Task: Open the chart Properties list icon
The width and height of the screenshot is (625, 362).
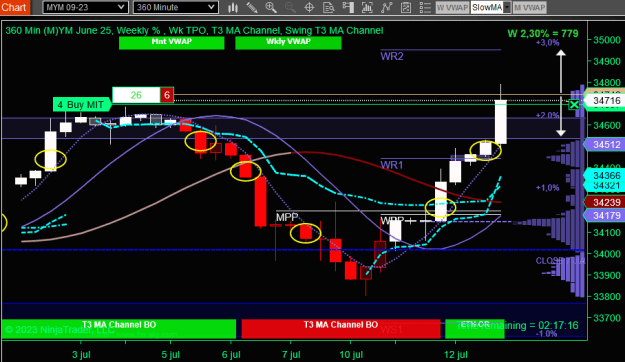Action: 425,8
